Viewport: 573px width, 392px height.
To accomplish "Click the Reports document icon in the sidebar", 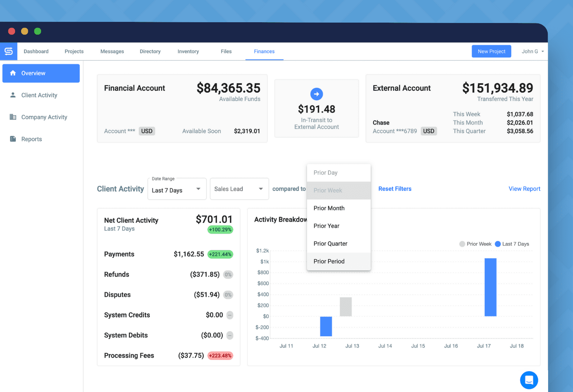I will [12, 139].
